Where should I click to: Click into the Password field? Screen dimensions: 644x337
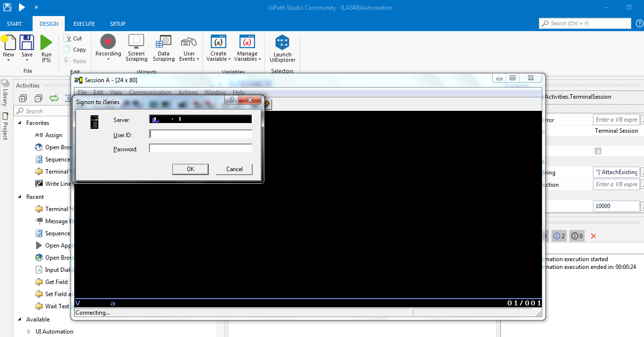pos(201,148)
